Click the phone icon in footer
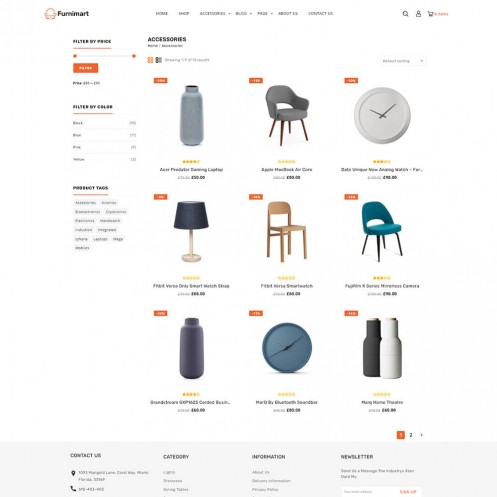Viewport: 497px width, 497px height. 73,489
